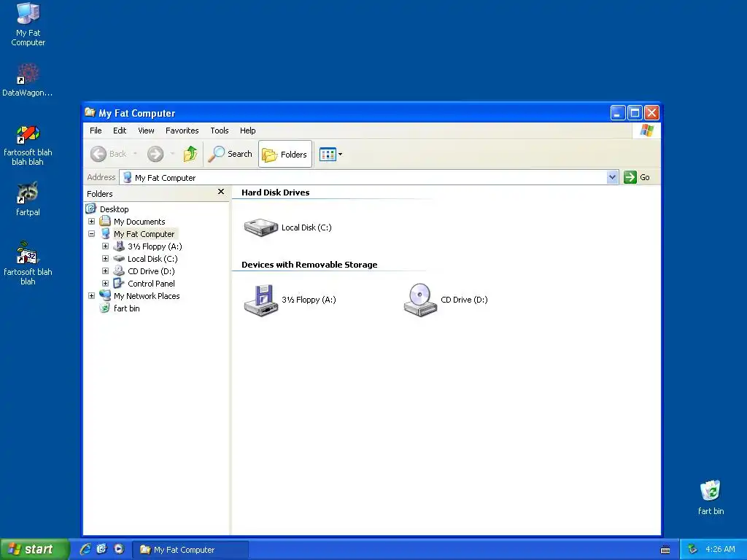Screen dimensions: 747x560
Task: Click the second Quick Launch browser icon
Action: pyautogui.click(x=101, y=549)
